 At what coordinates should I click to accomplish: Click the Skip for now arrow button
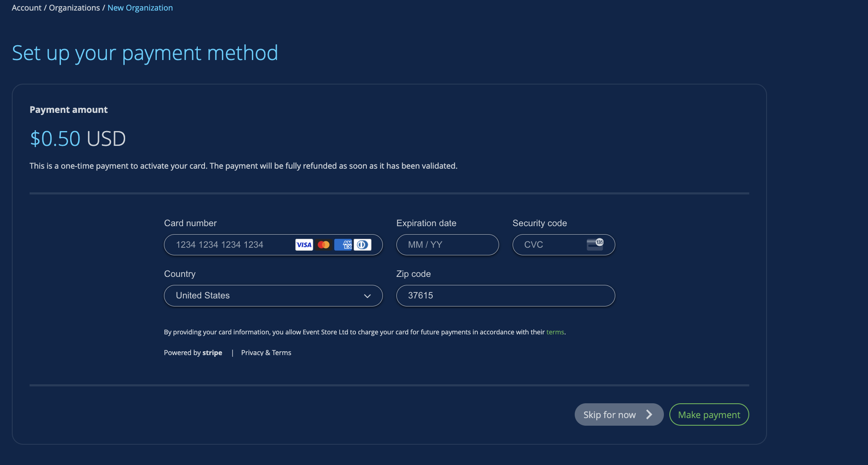click(x=619, y=414)
